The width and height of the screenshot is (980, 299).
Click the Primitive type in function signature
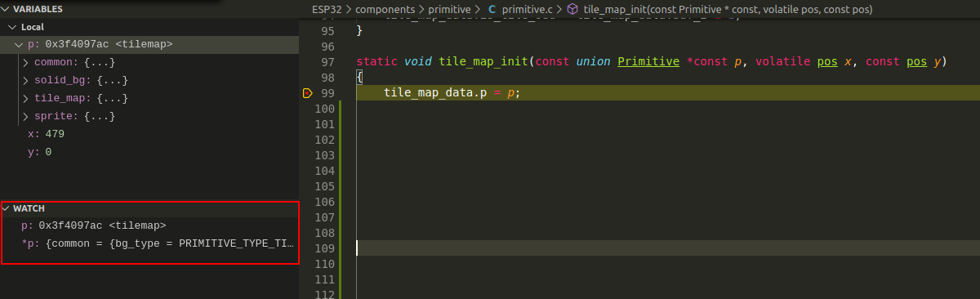pyautogui.click(x=648, y=62)
